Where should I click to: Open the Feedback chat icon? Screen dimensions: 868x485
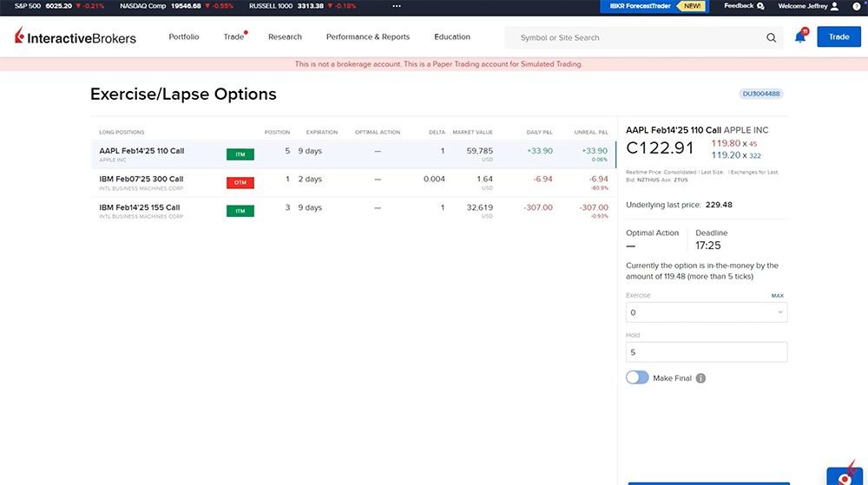click(760, 6)
